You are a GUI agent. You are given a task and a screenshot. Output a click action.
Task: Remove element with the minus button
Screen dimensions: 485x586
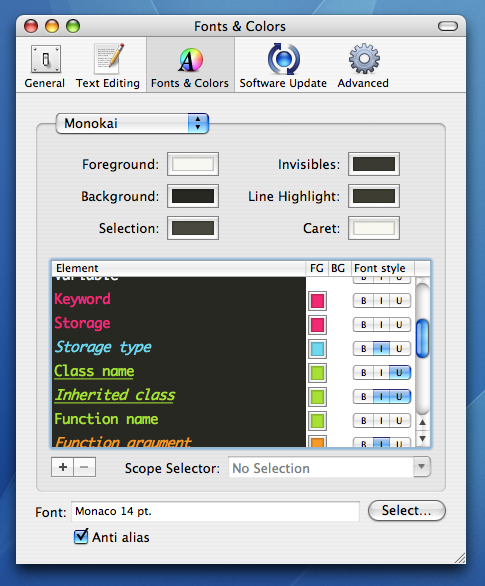tap(84, 467)
